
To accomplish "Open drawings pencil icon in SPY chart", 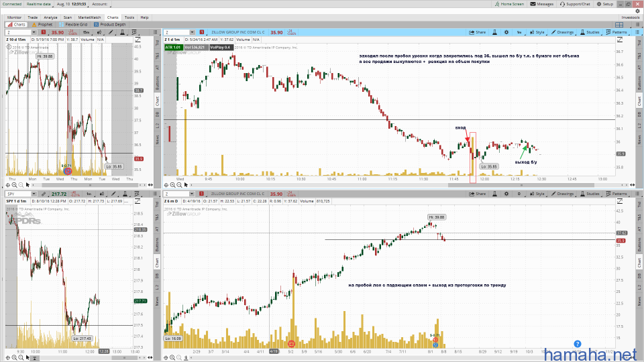I will pos(113,194).
